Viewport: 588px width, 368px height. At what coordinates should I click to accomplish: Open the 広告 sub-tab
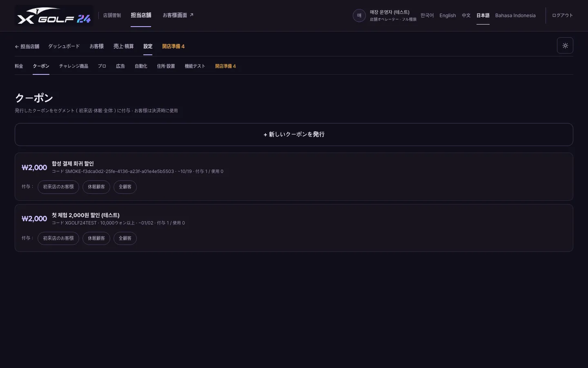point(120,66)
